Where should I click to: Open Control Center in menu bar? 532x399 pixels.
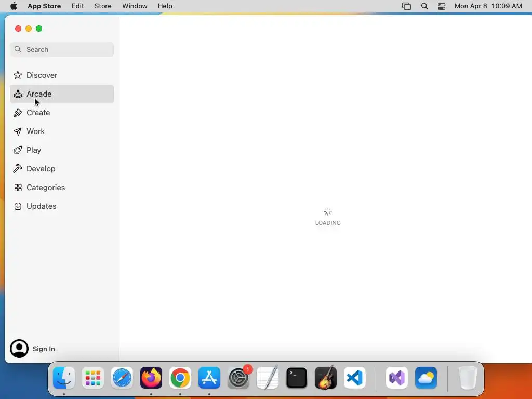pyautogui.click(x=442, y=6)
